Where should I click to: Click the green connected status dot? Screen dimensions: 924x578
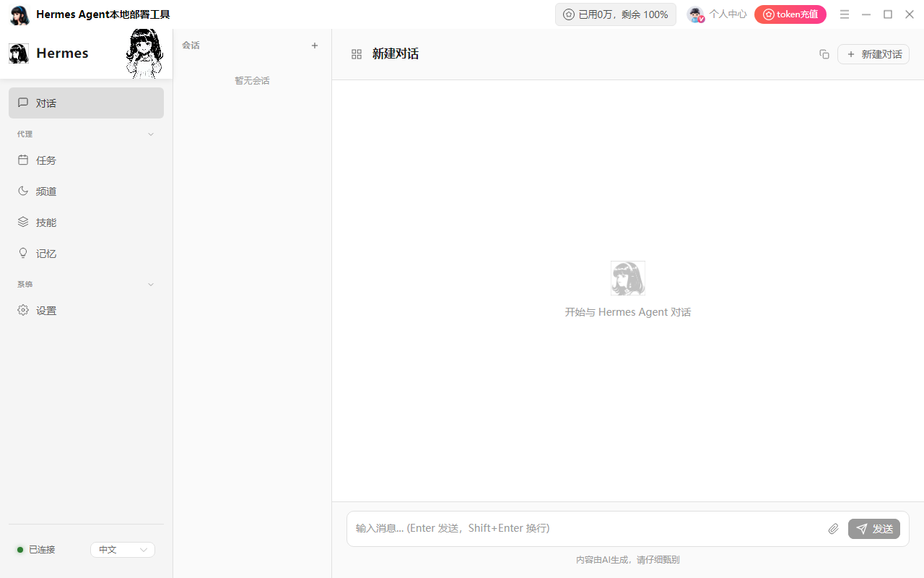[x=20, y=550]
